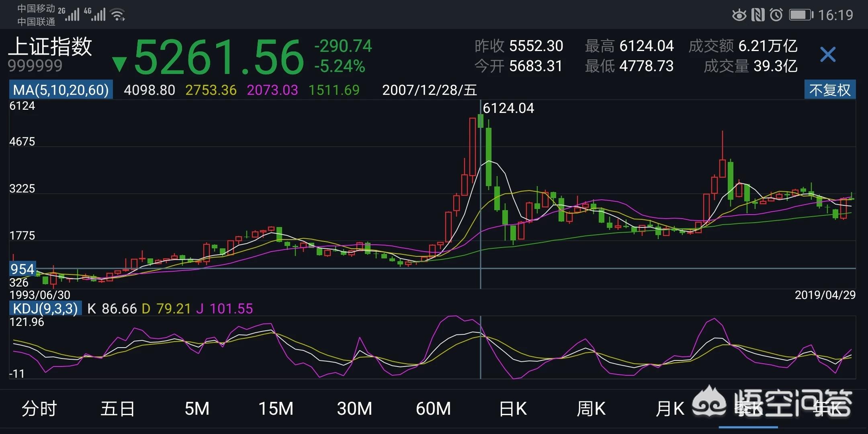Click the KDJ 121.96 axis label
868x434 pixels.
pyautogui.click(x=27, y=322)
